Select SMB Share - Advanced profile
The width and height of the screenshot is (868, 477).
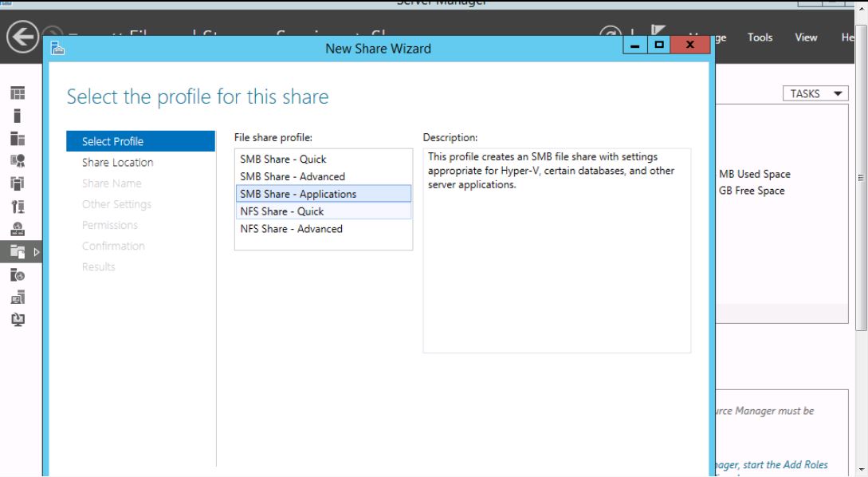[x=293, y=176]
